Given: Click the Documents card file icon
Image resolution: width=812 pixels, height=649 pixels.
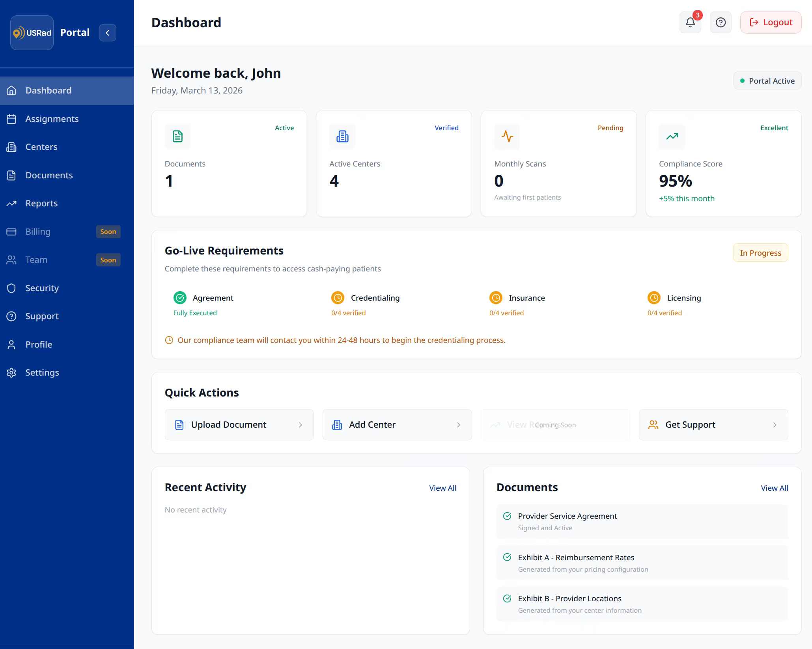Looking at the screenshot, I should [177, 137].
